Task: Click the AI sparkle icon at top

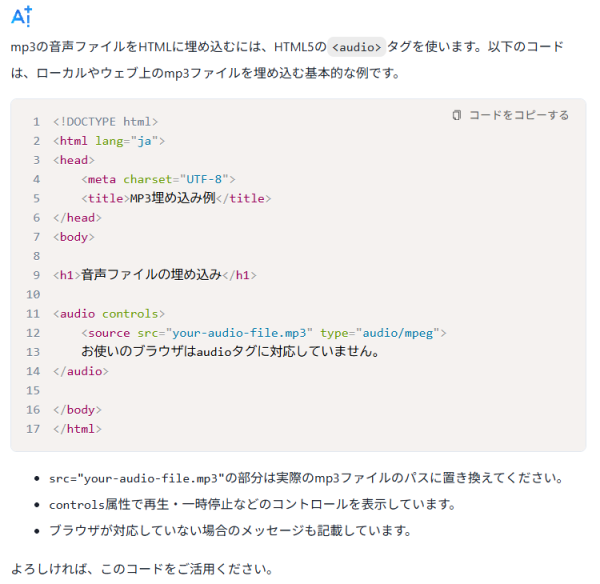Action: (21, 15)
